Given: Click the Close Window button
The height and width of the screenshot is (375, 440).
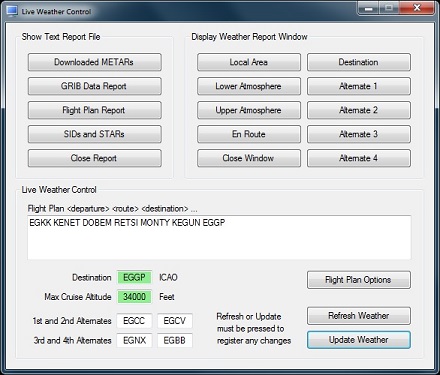Looking at the screenshot, I should (249, 158).
